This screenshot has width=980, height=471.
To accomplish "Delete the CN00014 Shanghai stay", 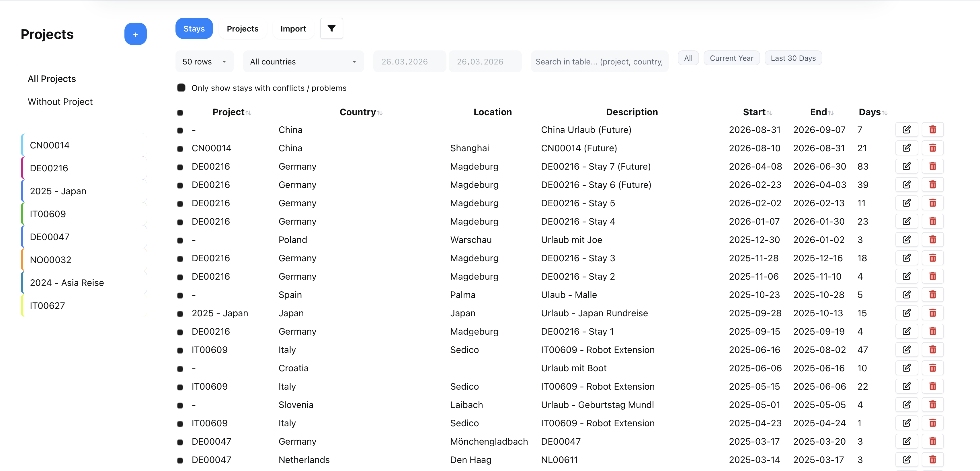I will (x=933, y=148).
